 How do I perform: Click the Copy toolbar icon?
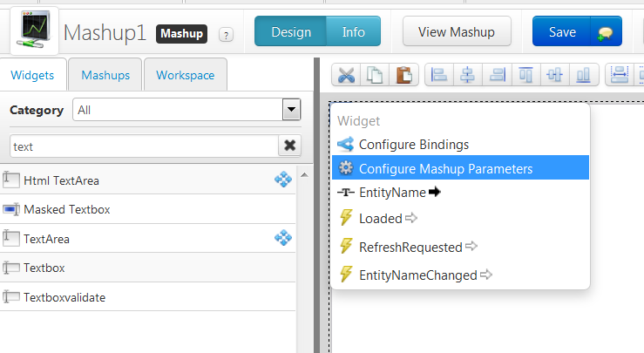(x=375, y=75)
